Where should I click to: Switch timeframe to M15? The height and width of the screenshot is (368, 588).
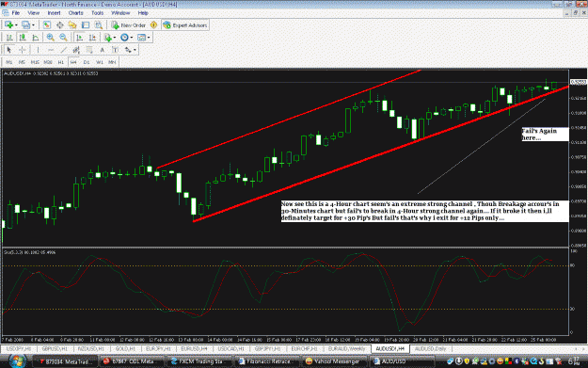[35, 62]
